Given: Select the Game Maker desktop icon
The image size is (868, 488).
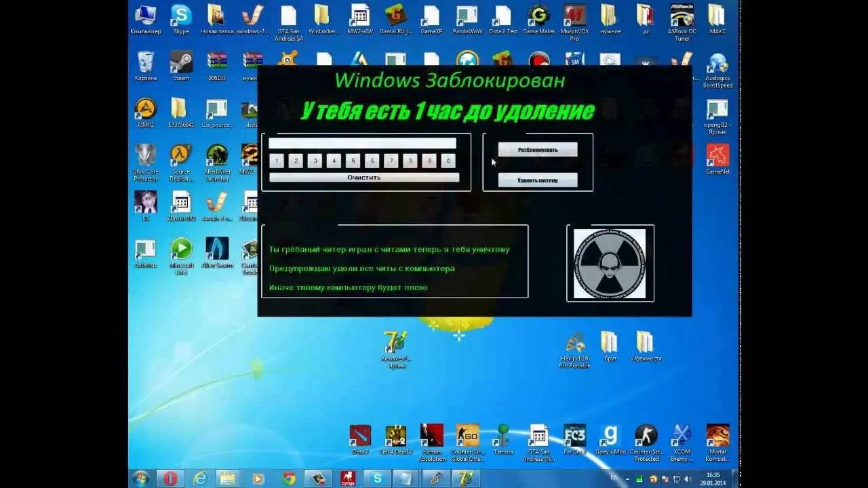Looking at the screenshot, I should tap(538, 20).
